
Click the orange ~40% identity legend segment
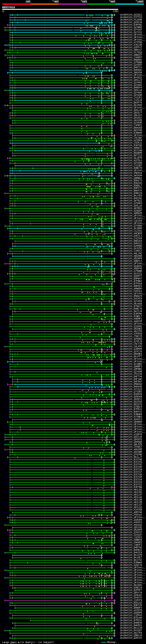[45, 4]
